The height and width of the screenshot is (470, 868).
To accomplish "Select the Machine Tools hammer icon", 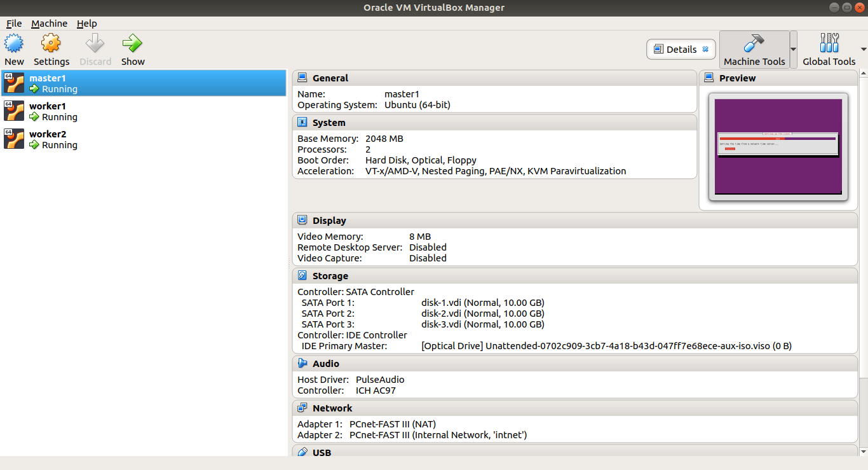I will coord(754,44).
